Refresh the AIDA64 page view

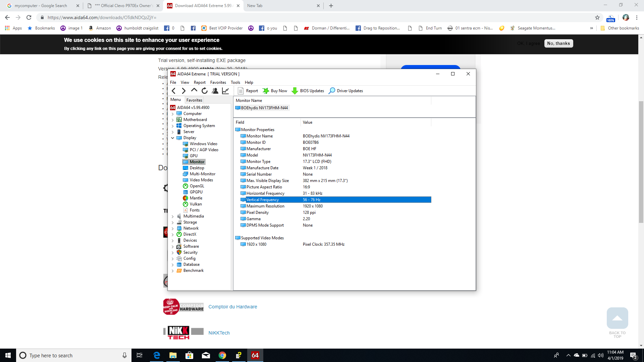[x=205, y=91]
